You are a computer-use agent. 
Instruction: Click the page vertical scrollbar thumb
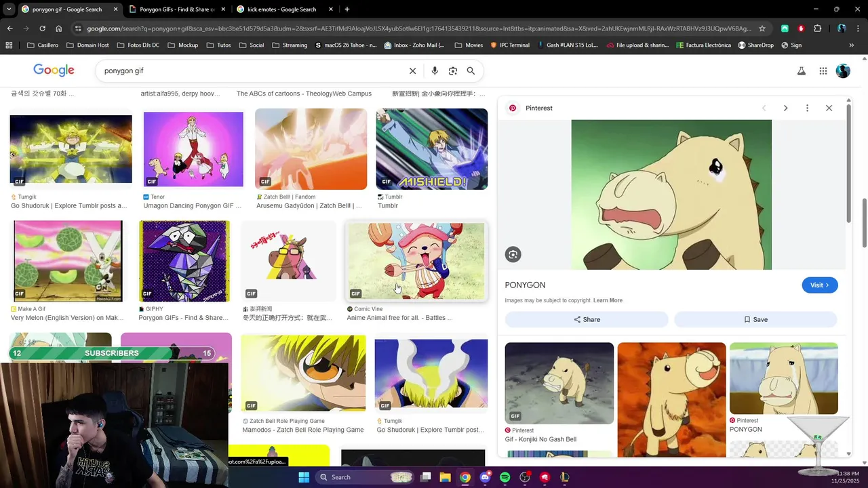pyautogui.click(x=864, y=222)
